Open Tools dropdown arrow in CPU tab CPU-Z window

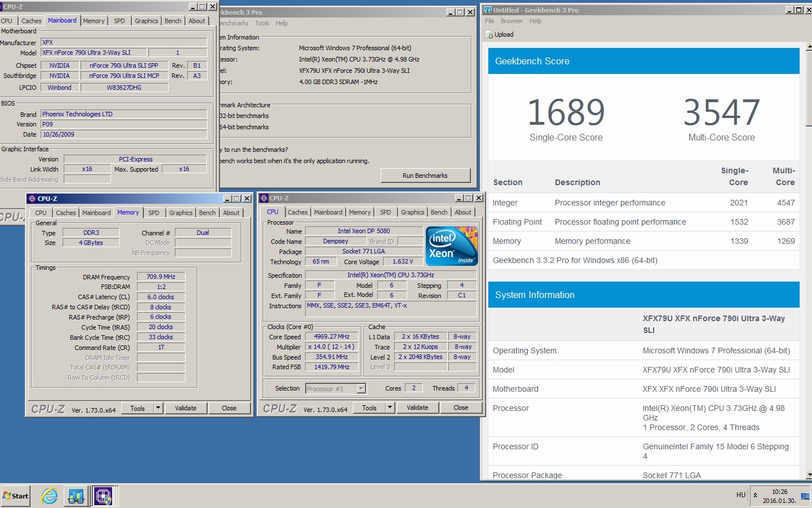(390, 408)
